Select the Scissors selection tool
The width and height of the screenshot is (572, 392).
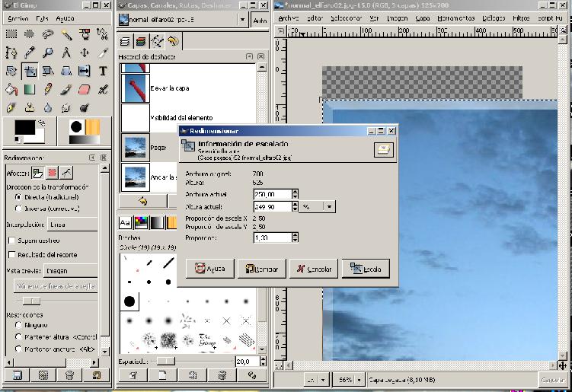tap(103, 34)
